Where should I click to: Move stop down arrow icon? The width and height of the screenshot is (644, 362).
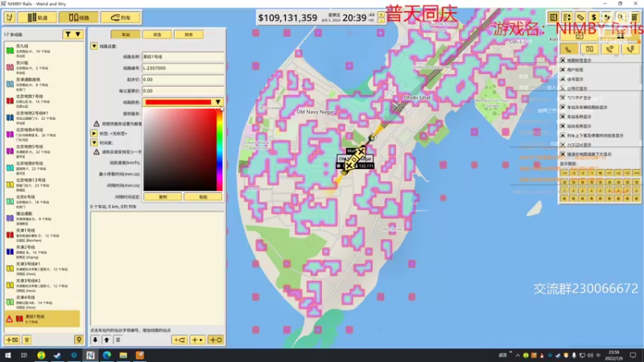tap(95, 339)
